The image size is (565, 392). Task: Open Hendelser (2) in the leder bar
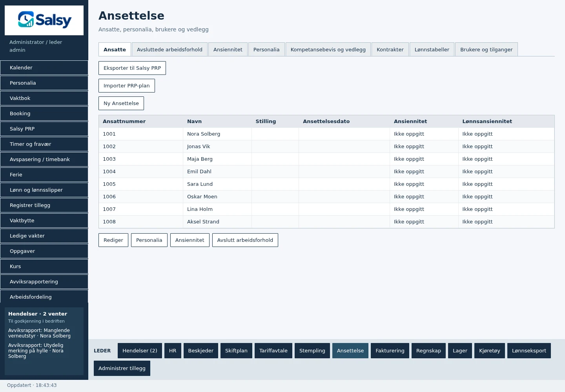(x=140, y=350)
